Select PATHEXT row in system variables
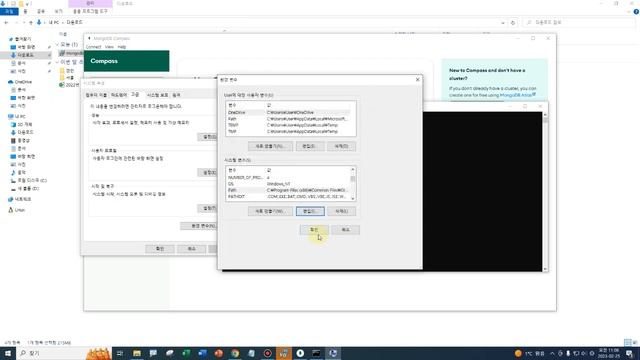The image size is (640, 360). click(x=288, y=197)
